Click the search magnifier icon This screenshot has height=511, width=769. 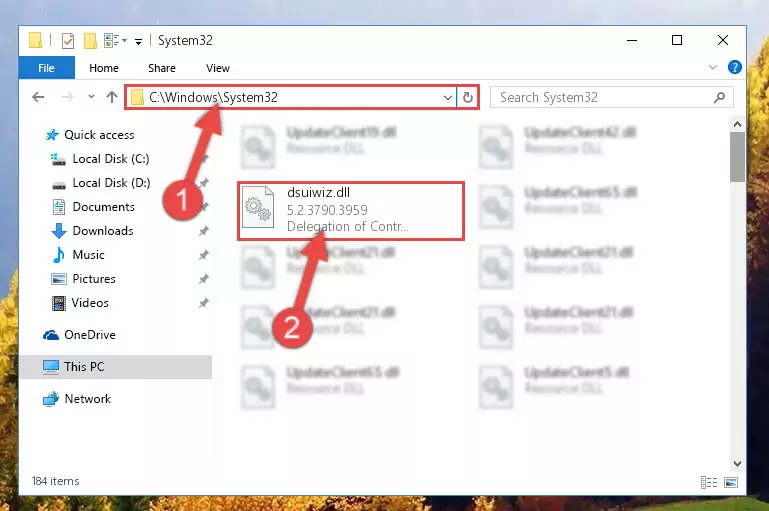[x=719, y=97]
